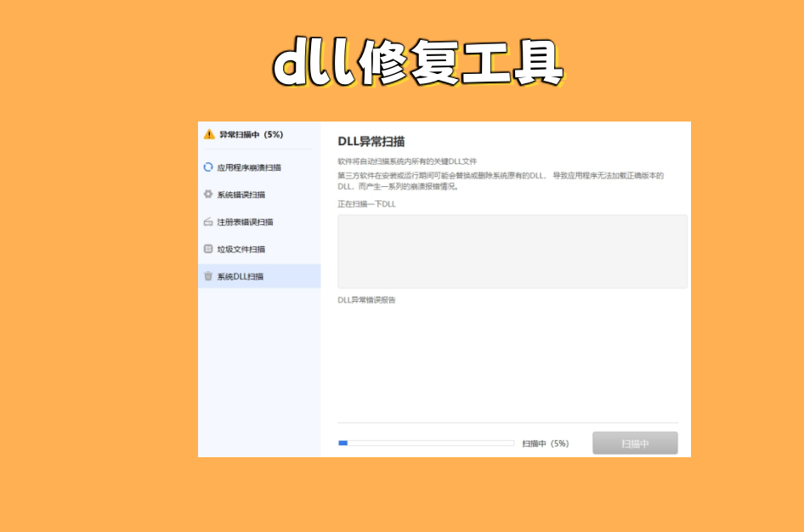Click the 扫描中 (5%) progress text
The image size is (804, 532).
546,444
